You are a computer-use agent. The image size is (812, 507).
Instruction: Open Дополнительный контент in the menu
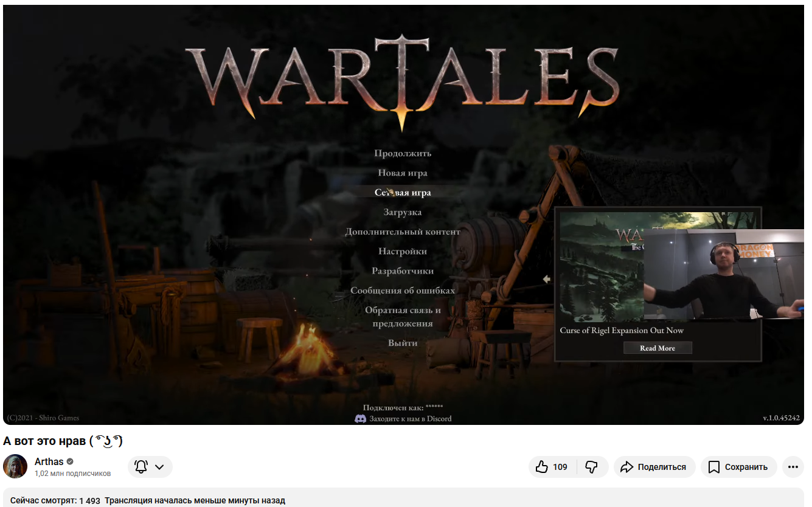click(x=403, y=232)
